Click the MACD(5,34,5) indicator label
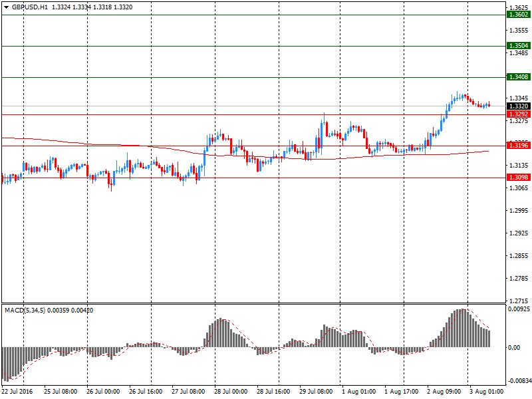Screen dimensions: 532x399 coord(25,310)
